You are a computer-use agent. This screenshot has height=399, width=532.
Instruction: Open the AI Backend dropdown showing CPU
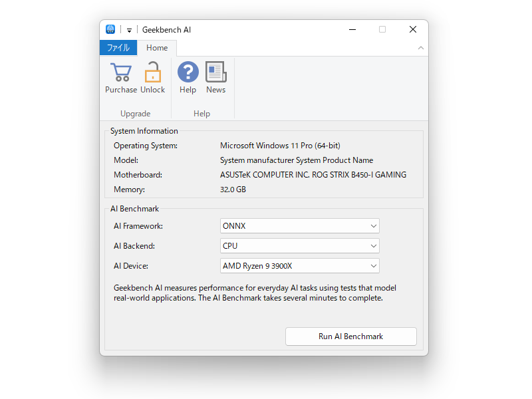(372, 245)
